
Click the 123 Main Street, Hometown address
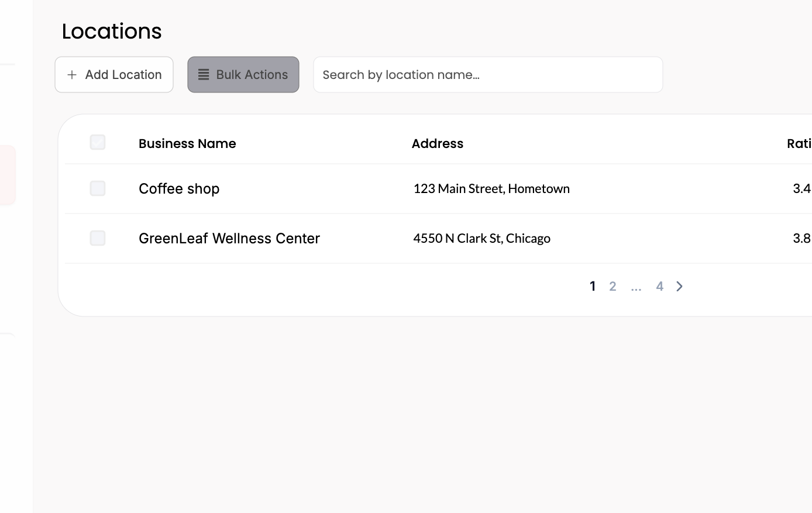pos(491,189)
